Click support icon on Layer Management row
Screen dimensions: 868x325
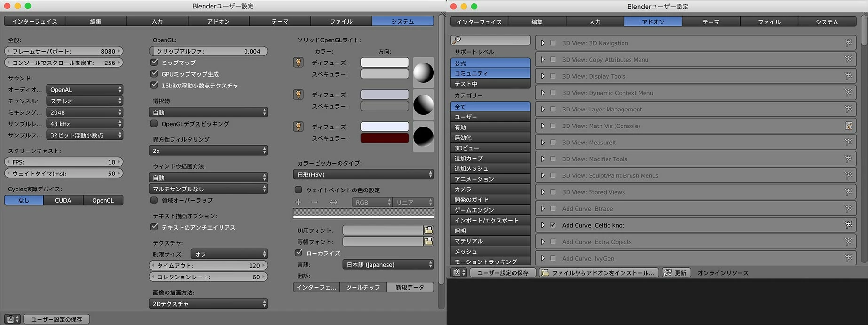click(x=848, y=109)
